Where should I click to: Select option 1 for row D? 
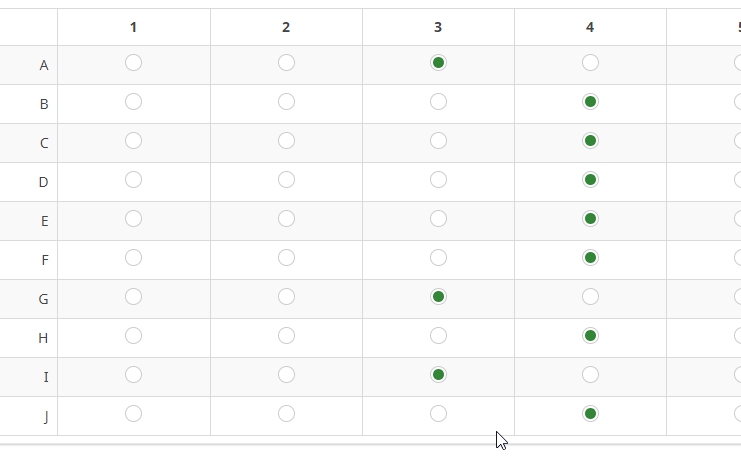tap(133, 180)
